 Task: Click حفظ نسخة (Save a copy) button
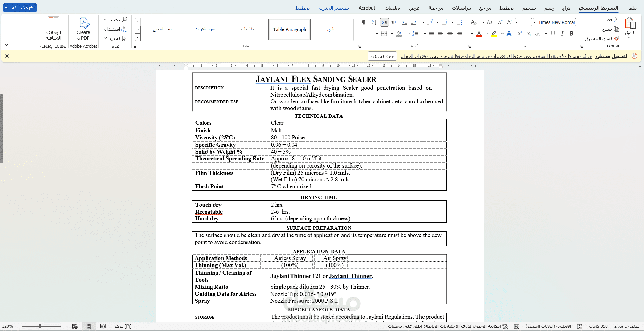(x=383, y=56)
